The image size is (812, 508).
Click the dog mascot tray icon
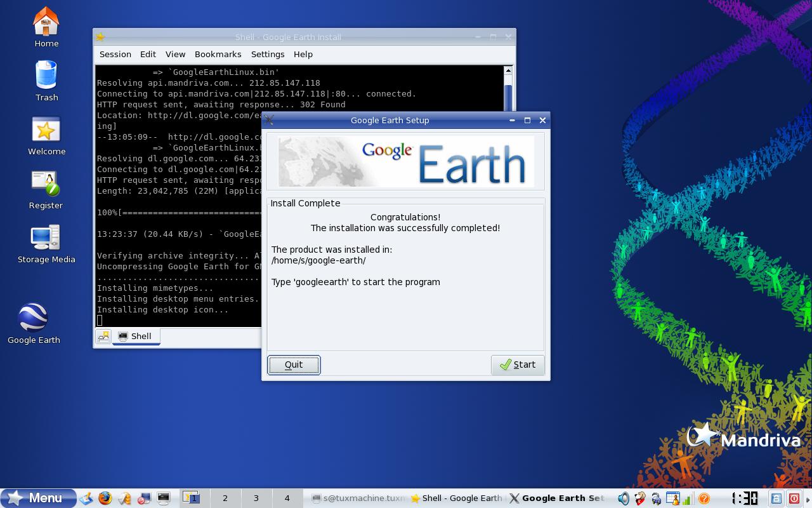(x=640, y=498)
